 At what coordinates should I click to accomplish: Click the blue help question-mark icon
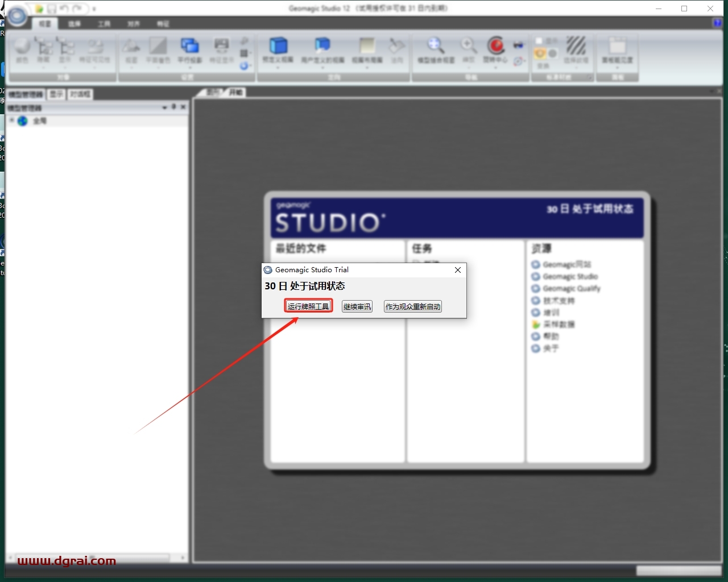717,23
